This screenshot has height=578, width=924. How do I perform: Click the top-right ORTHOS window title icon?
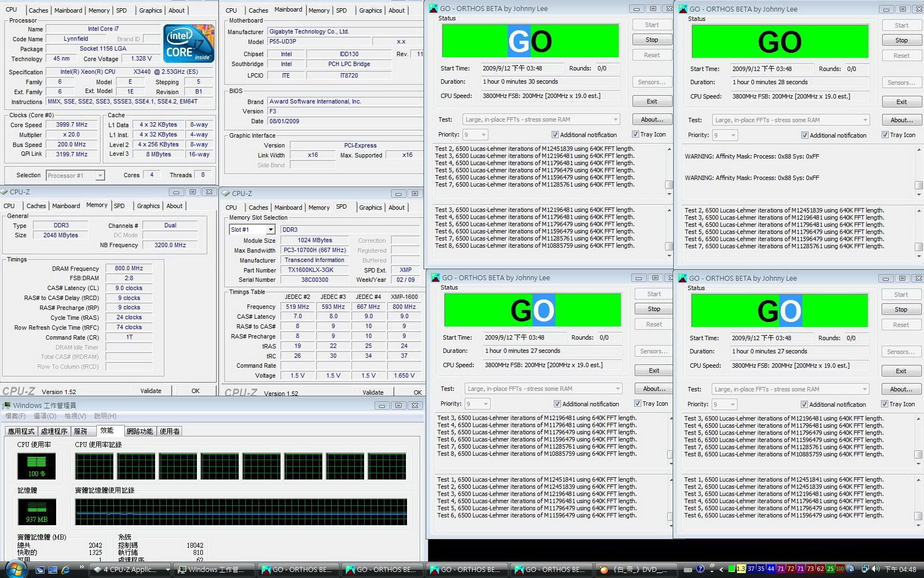(683, 9)
